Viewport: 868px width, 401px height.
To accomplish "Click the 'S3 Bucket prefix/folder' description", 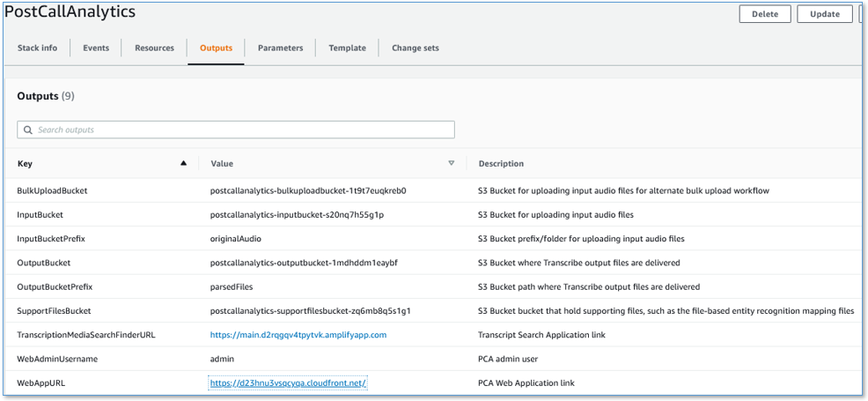I will coord(581,239).
